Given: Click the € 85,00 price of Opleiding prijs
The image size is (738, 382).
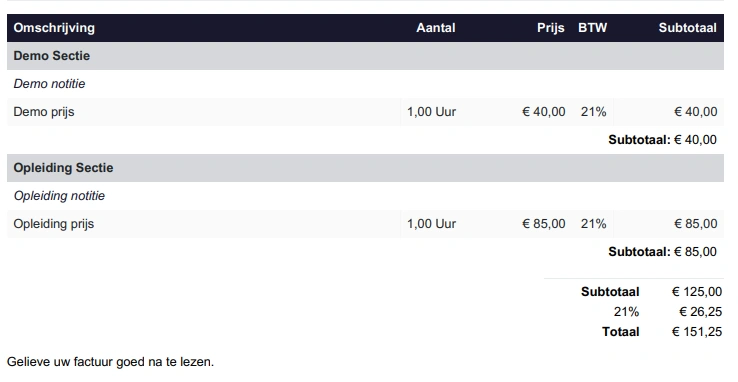Looking at the screenshot, I should pyautogui.click(x=544, y=224).
